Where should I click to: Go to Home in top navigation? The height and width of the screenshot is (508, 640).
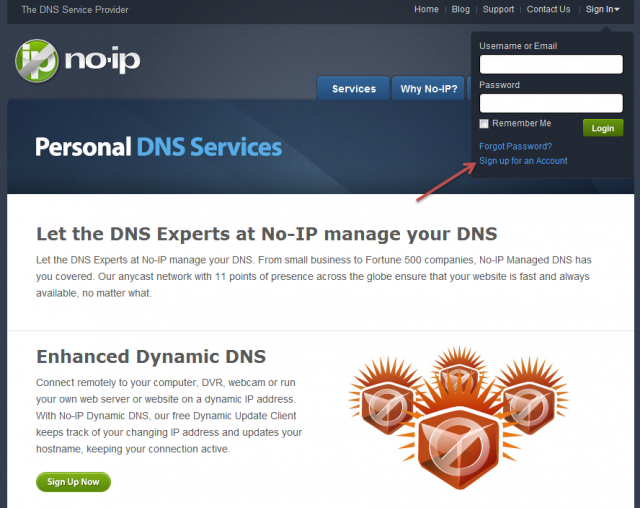click(426, 9)
